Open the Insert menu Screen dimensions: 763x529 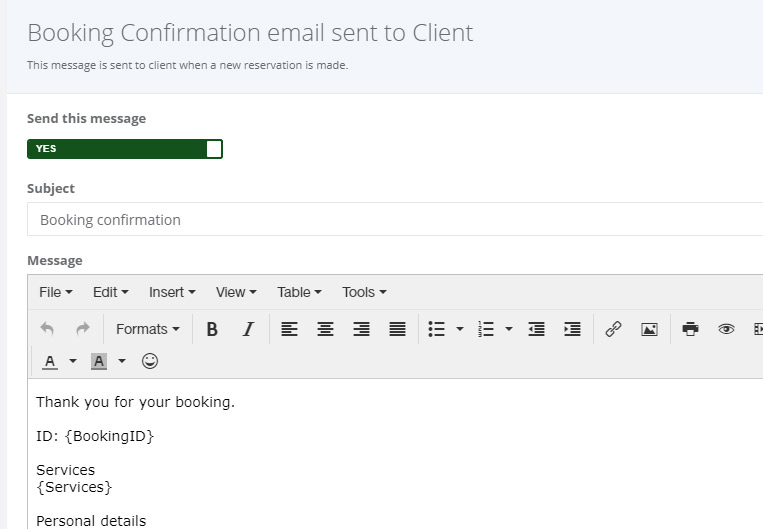171,292
